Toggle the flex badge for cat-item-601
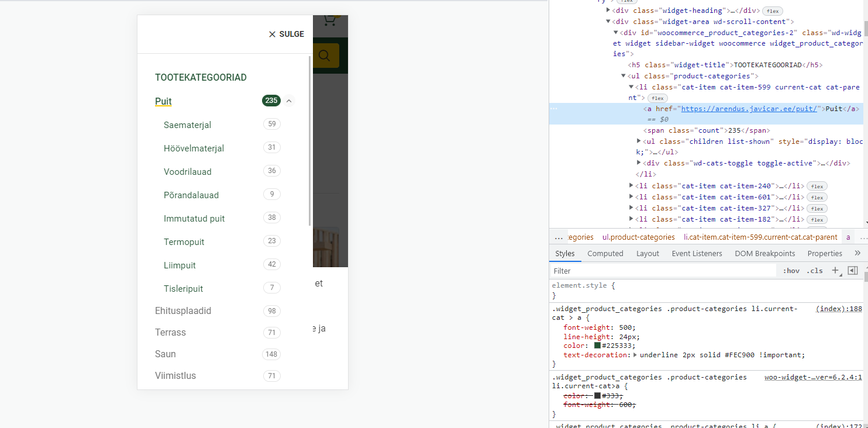This screenshot has height=428, width=868. 817,198
